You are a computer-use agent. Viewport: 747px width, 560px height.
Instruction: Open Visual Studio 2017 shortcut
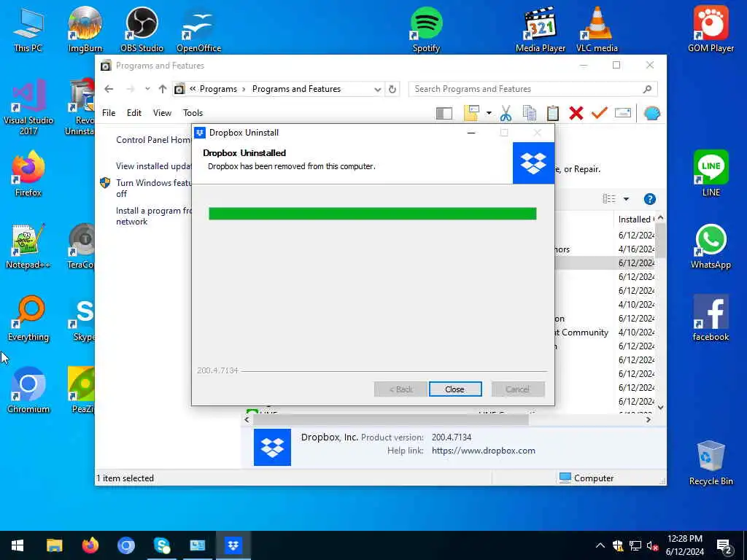(28, 107)
